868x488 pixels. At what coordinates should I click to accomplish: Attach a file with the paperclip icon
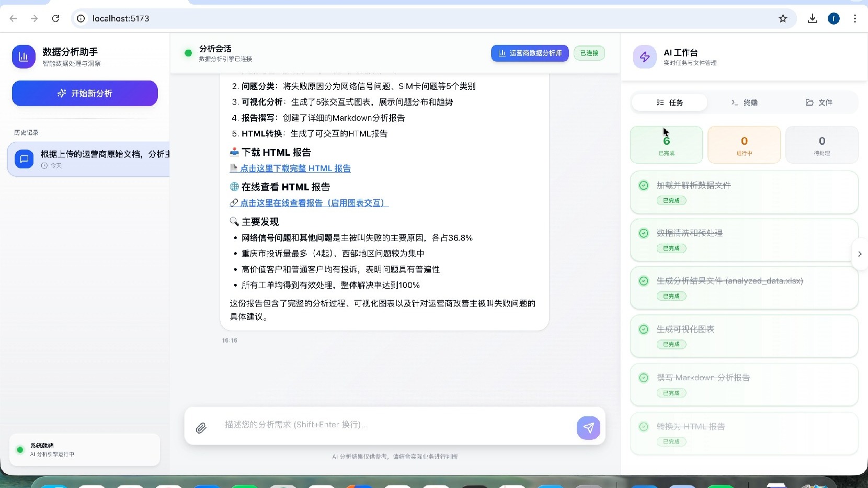click(x=201, y=428)
